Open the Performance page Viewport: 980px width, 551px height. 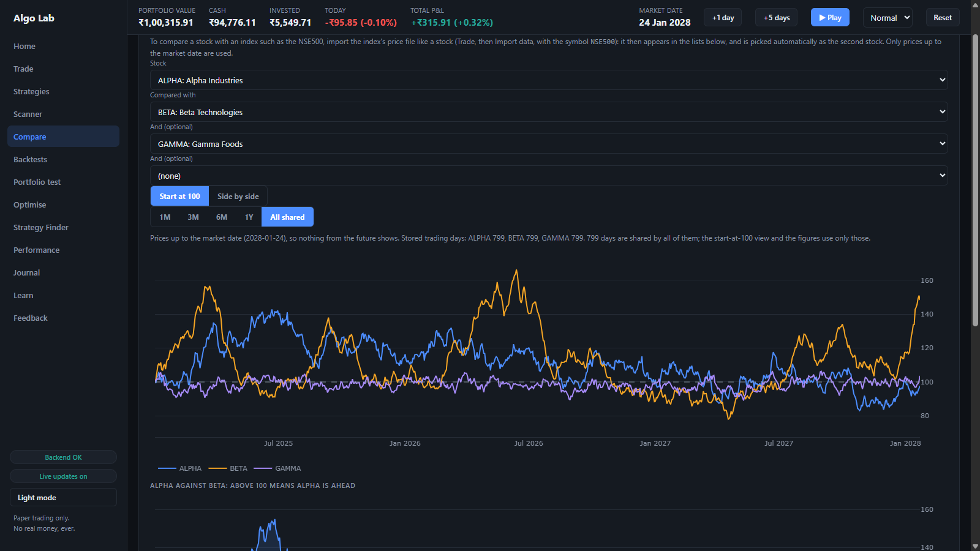pos(63,250)
